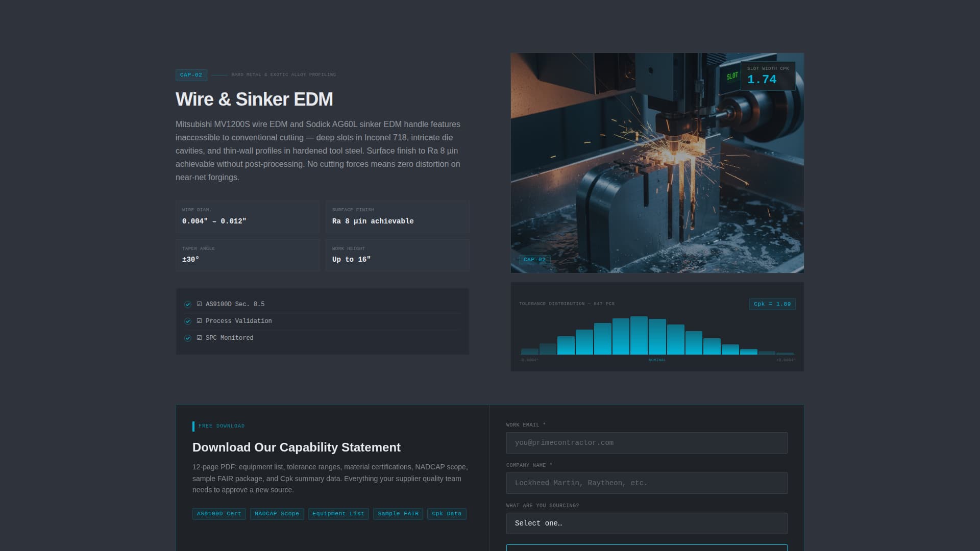The image size is (980, 551).
Task: Click the Cpk Data tag
Action: pyautogui.click(x=447, y=514)
